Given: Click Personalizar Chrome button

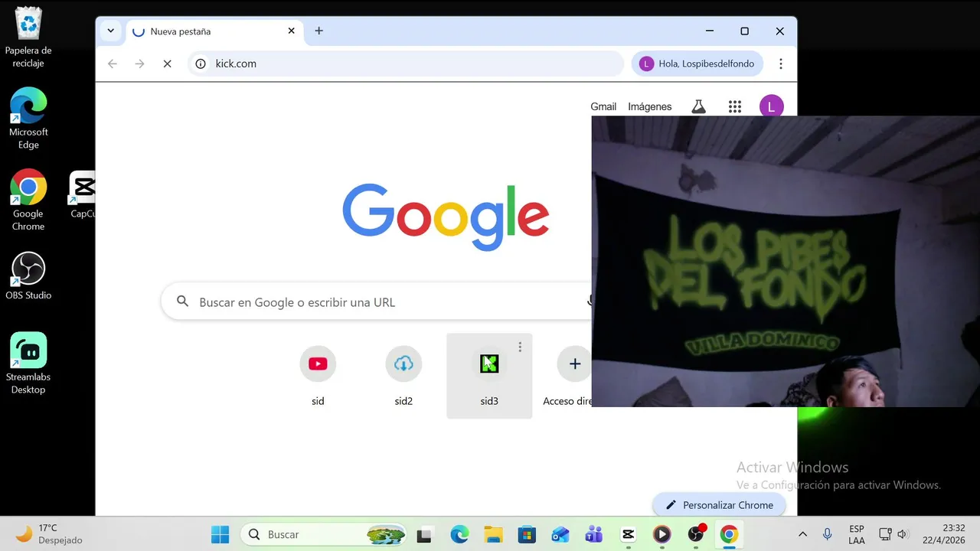Looking at the screenshot, I should click(719, 505).
